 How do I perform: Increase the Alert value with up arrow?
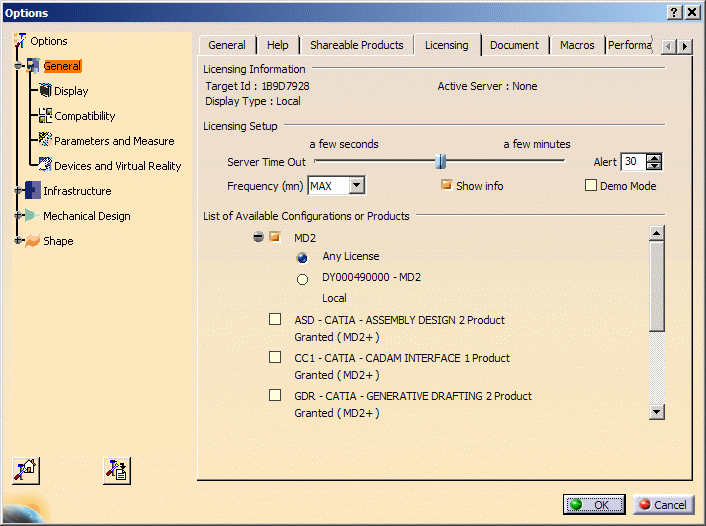pos(654,158)
